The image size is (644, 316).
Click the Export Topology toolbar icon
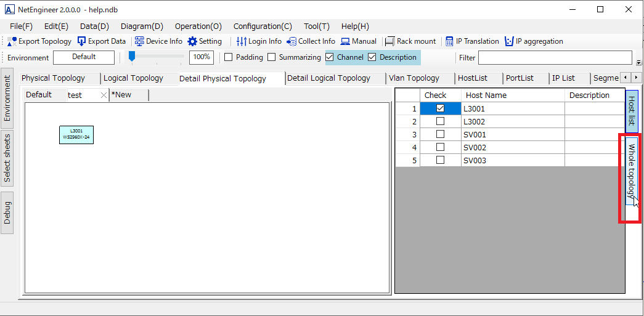(12, 41)
